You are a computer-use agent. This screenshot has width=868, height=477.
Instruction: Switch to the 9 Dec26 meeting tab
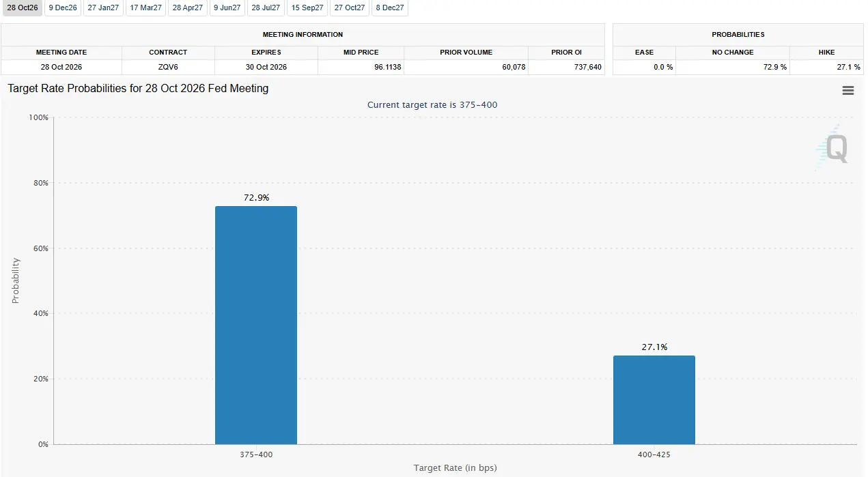63,8
